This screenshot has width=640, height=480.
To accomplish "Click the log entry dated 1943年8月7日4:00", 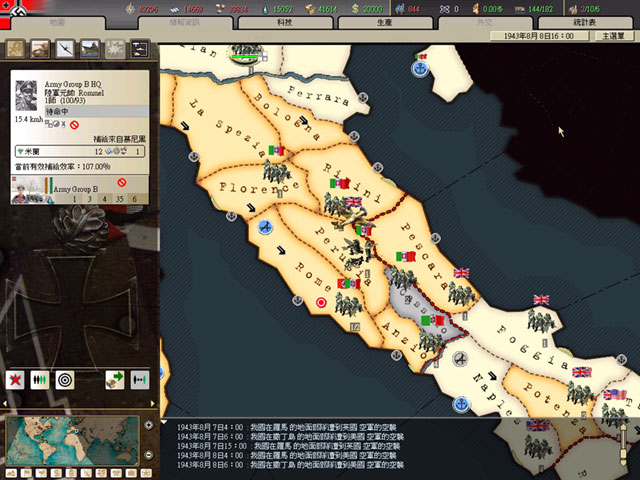I will (x=287, y=427).
